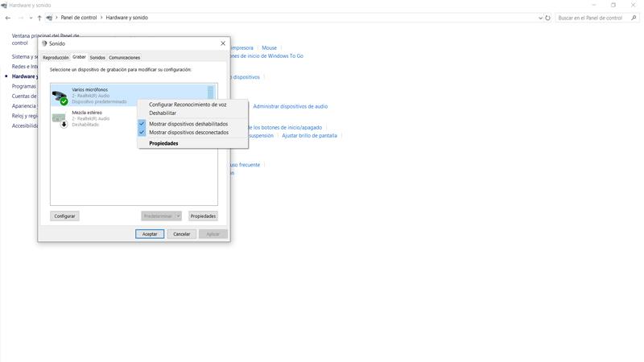
Task: Click the up one level arrow
Action: (x=39, y=18)
